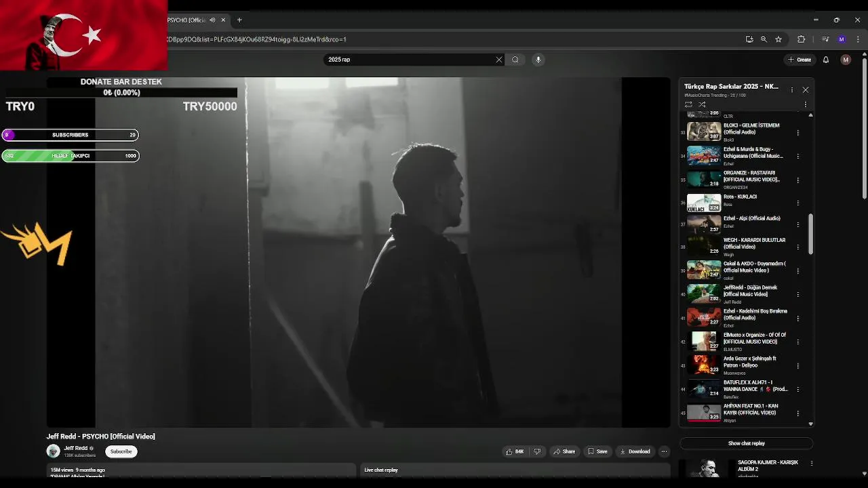Open Chrome media controls icon
Viewport: 868px width, 488px height.
pyautogui.click(x=825, y=39)
